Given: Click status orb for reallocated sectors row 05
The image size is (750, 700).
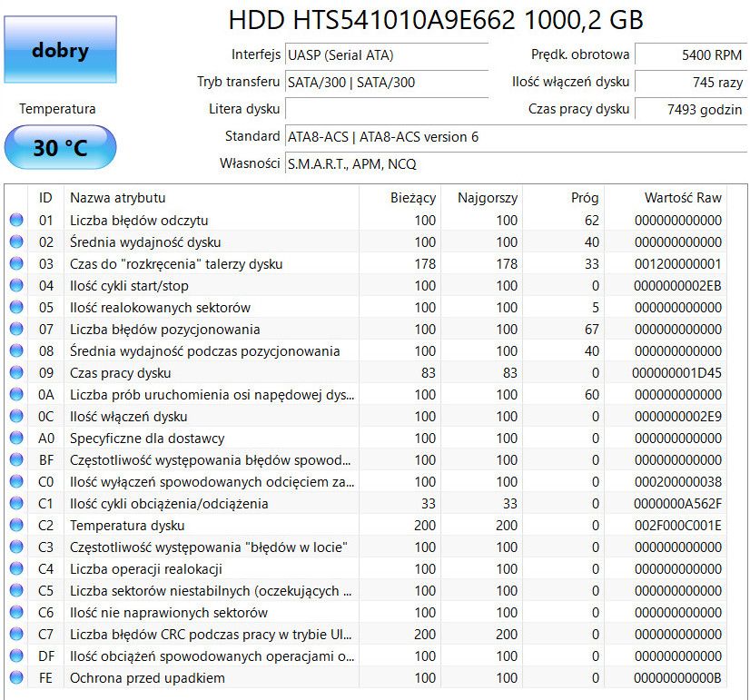Looking at the screenshot, I should (x=16, y=307).
